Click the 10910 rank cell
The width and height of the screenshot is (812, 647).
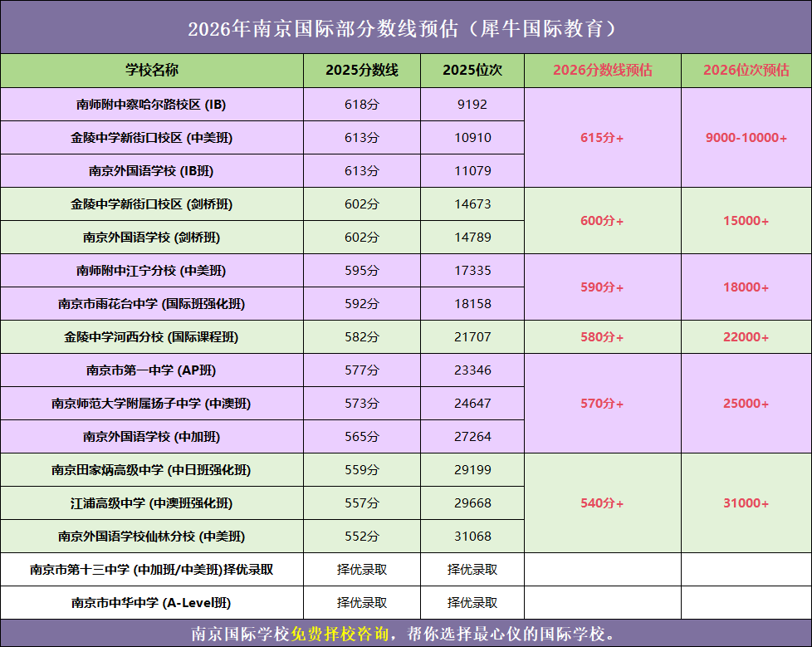point(472,138)
